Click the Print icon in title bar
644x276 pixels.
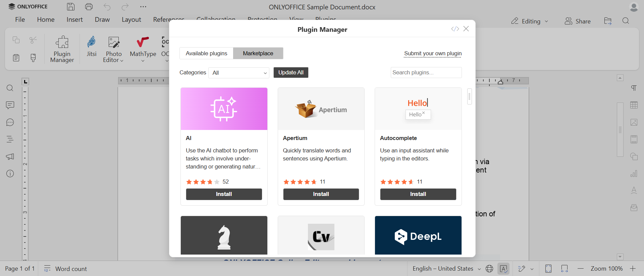(89, 7)
